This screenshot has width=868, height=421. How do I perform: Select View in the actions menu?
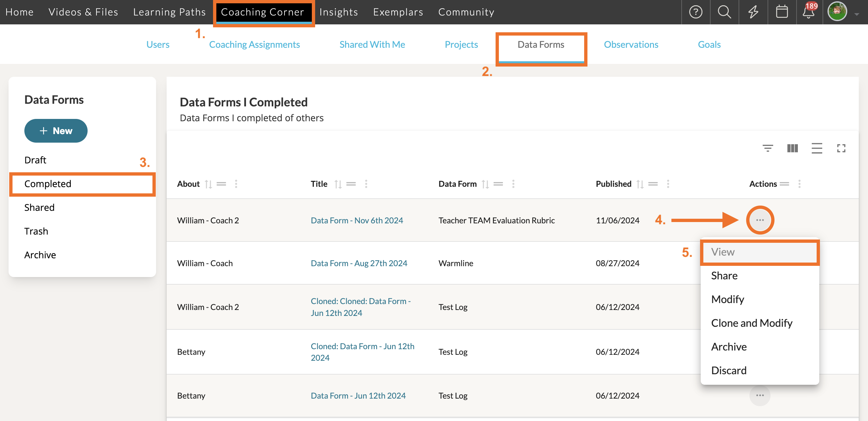(x=759, y=252)
